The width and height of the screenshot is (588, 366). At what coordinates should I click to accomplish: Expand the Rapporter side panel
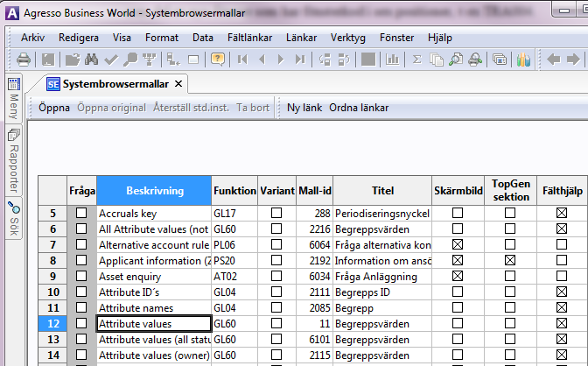(x=14, y=160)
